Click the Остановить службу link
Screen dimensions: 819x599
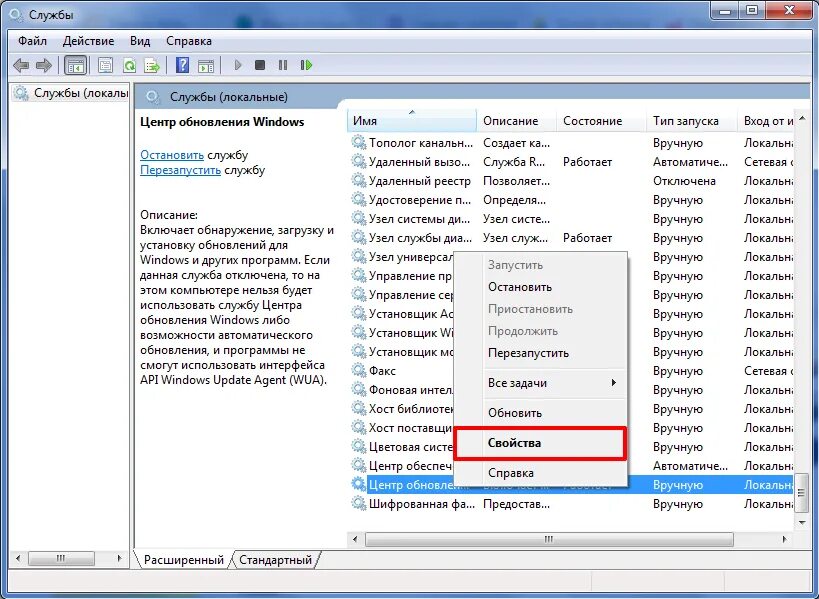pos(172,155)
